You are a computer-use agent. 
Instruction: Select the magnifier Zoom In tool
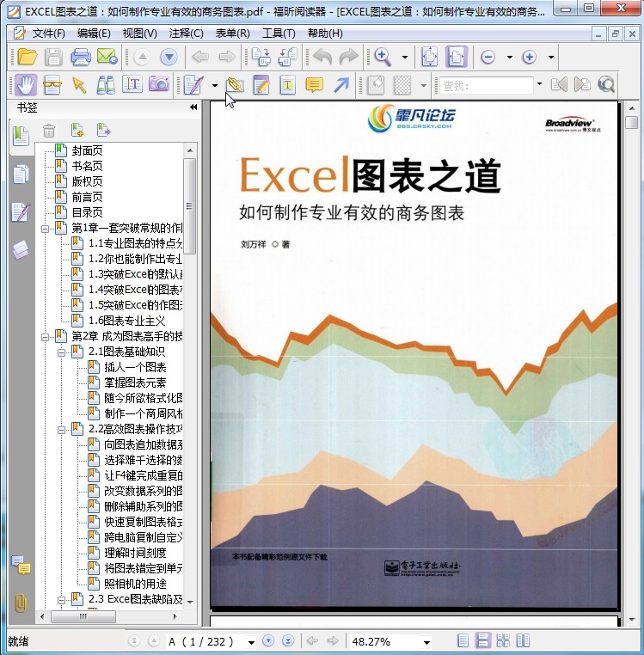coord(383,57)
